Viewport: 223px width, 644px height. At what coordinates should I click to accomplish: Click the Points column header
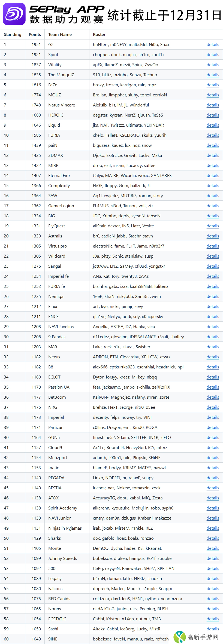(x=35, y=35)
